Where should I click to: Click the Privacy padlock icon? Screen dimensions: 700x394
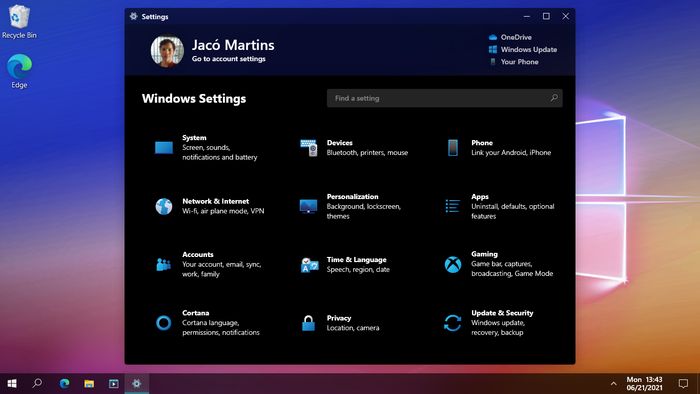[308, 323]
